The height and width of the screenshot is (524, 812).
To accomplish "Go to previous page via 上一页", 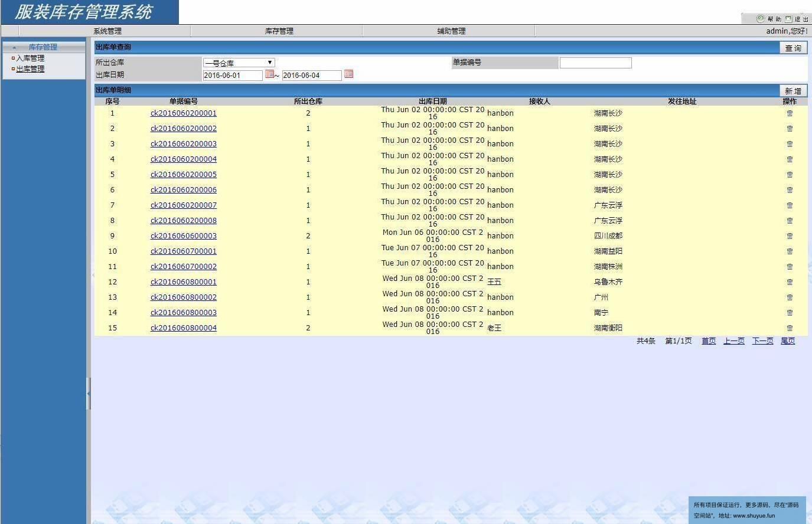I will (734, 341).
